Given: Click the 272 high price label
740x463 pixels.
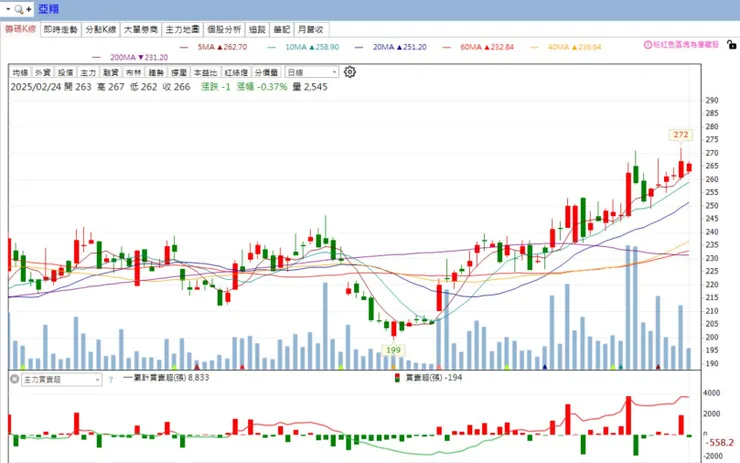Looking at the screenshot, I should tap(681, 135).
